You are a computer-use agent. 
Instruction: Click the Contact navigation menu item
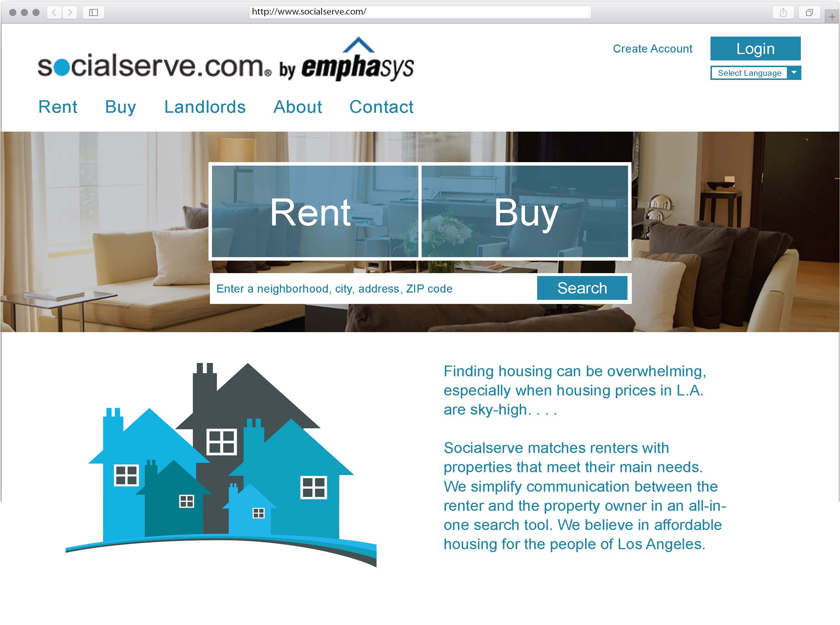pyautogui.click(x=380, y=107)
